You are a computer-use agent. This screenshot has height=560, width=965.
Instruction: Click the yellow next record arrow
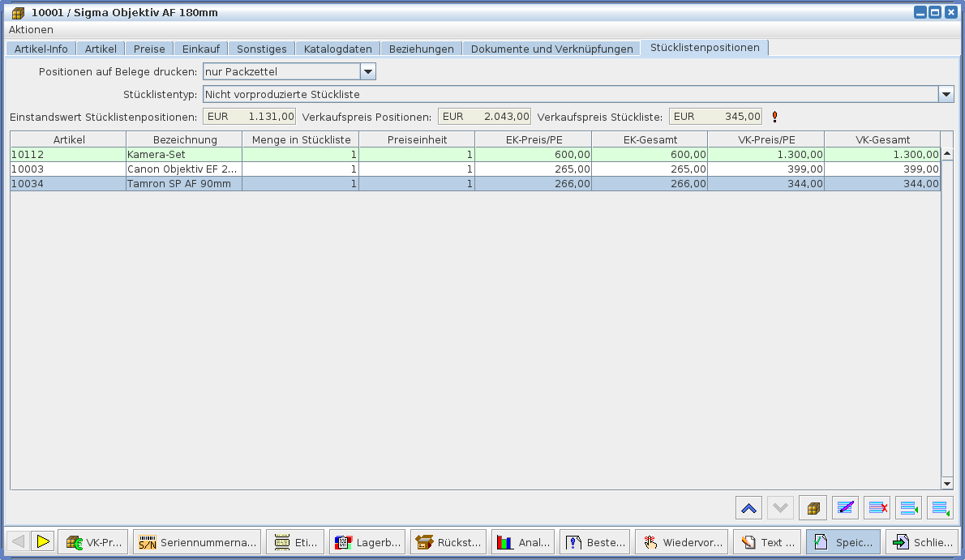click(43, 541)
